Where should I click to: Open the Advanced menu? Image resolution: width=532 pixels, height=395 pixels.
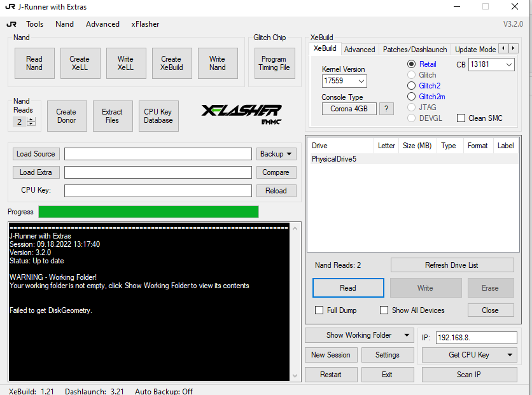102,24
